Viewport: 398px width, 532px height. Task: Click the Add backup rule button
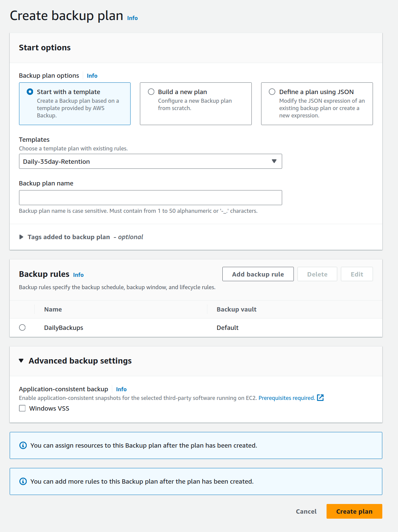[258, 274]
